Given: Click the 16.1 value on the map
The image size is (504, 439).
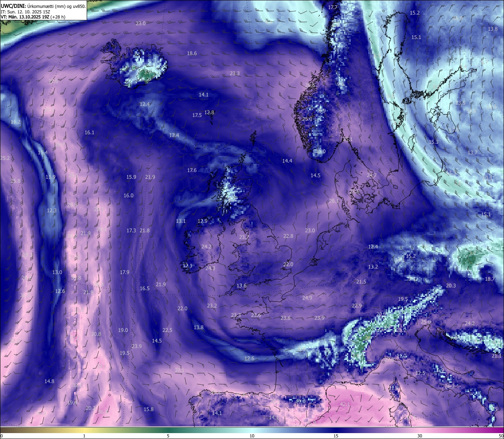Looking at the screenshot, I should coord(89,133).
